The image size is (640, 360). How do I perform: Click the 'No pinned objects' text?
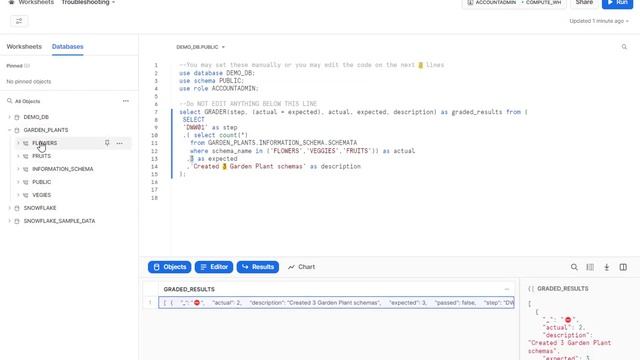(29, 82)
